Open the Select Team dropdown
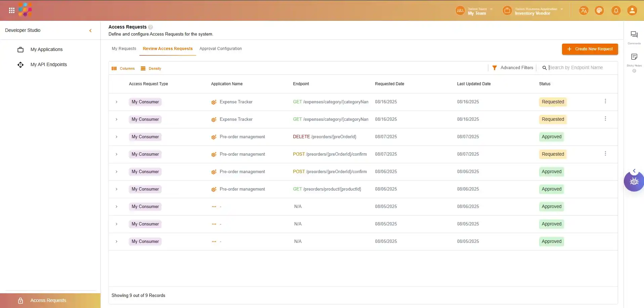 [x=477, y=11]
